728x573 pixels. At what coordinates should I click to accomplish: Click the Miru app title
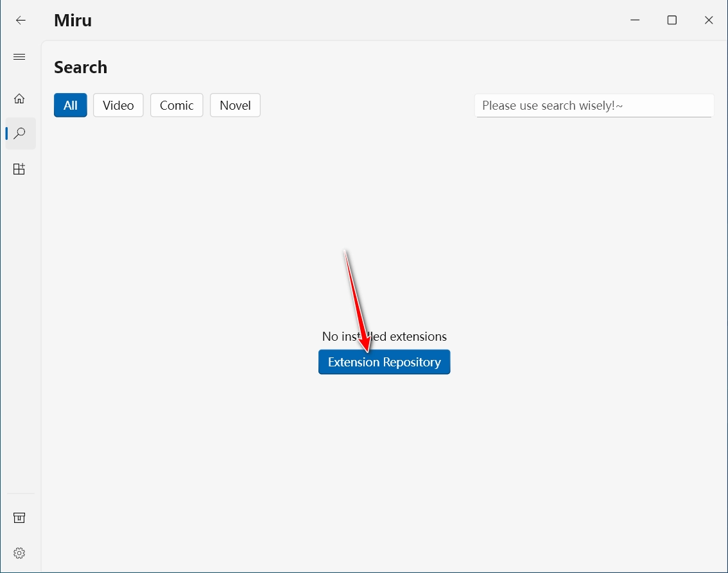[x=73, y=21]
